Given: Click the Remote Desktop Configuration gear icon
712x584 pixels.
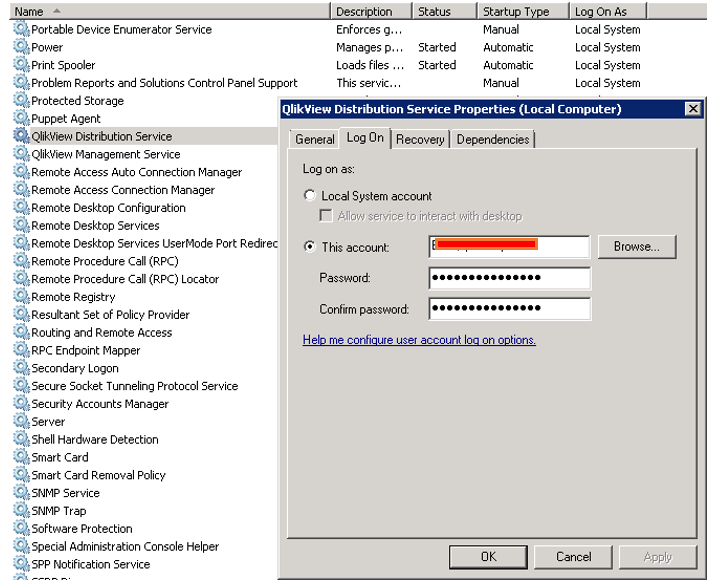Looking at the screenshot, I should pyautogui.click(x=21, y=207).
